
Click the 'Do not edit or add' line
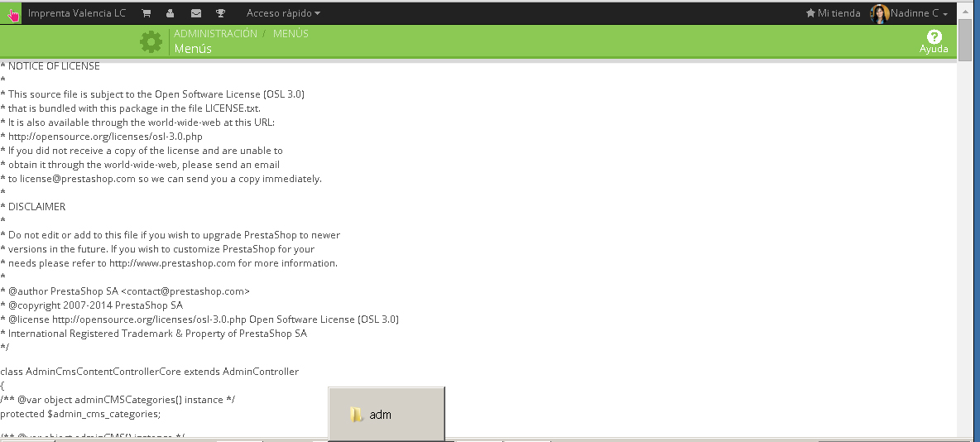coord(170,235)
